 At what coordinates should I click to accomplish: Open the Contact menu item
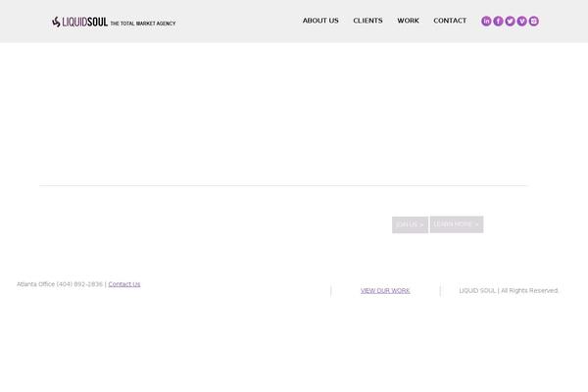[x=450, y=21]
